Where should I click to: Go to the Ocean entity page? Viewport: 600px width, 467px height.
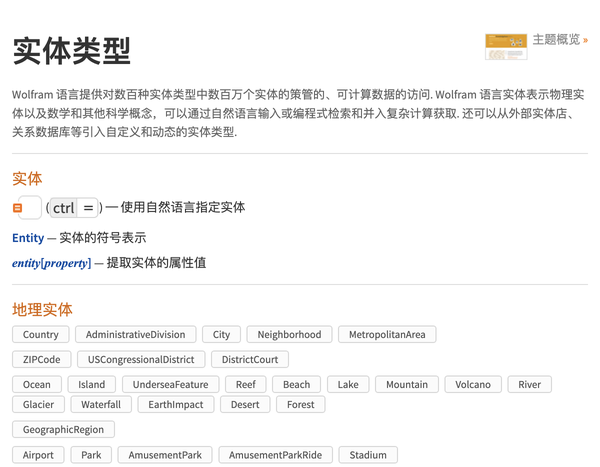click(x=37, y=384)
